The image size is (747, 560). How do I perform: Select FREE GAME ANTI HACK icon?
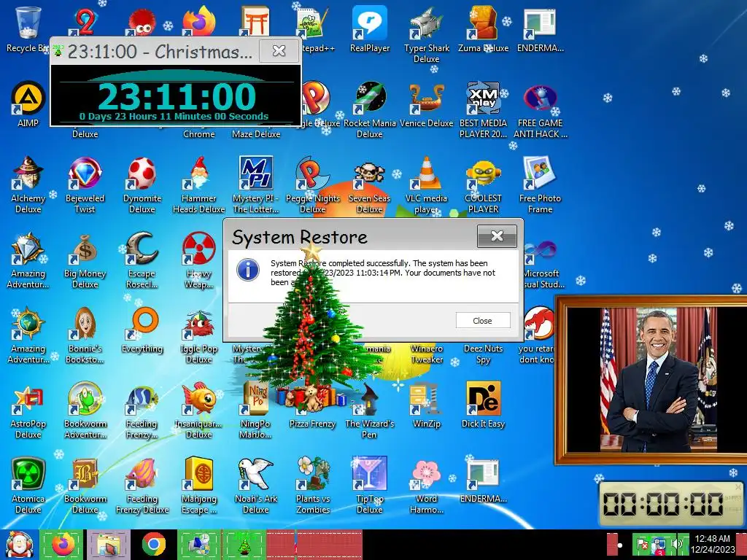pos(541,109)
